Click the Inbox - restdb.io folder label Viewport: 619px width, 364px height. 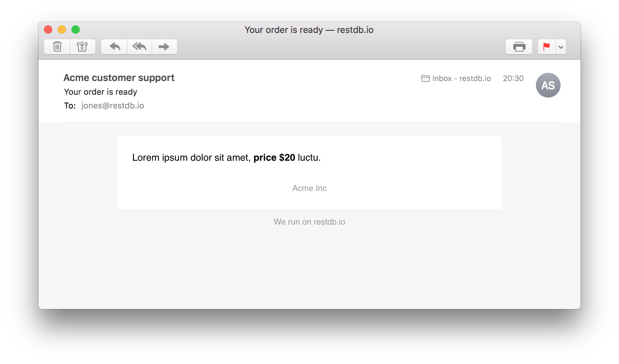tap(461, 78)
